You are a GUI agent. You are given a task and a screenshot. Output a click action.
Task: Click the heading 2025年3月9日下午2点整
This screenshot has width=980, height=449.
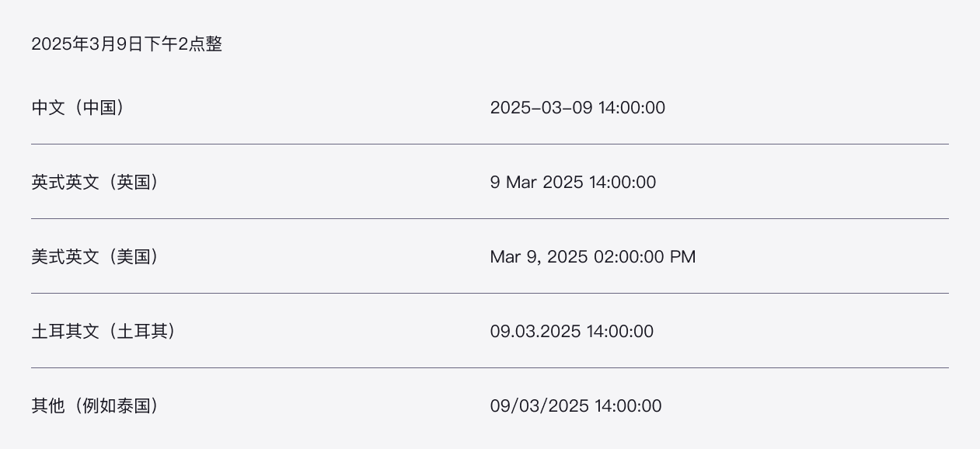point(127,44)
